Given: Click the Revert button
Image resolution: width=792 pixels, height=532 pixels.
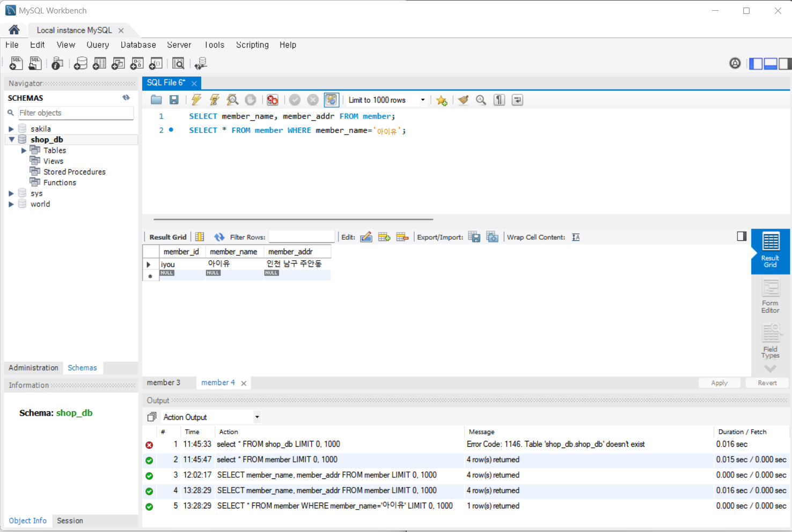Looking at the screenshot, I should 767,383.
